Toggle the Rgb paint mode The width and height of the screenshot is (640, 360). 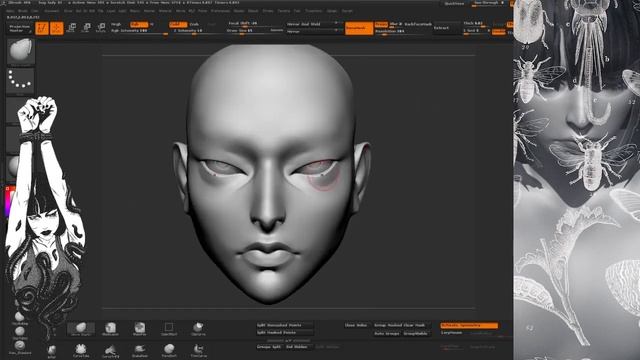pyautogui.click(x=139, y=24)
